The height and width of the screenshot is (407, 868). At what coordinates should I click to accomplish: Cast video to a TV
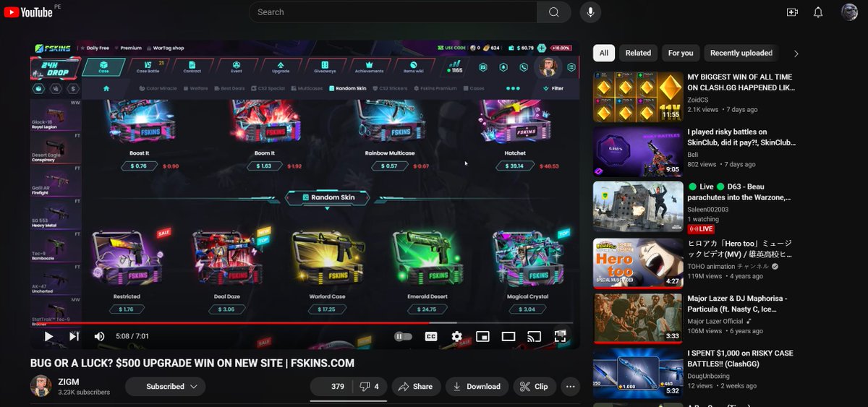(534, 336)
